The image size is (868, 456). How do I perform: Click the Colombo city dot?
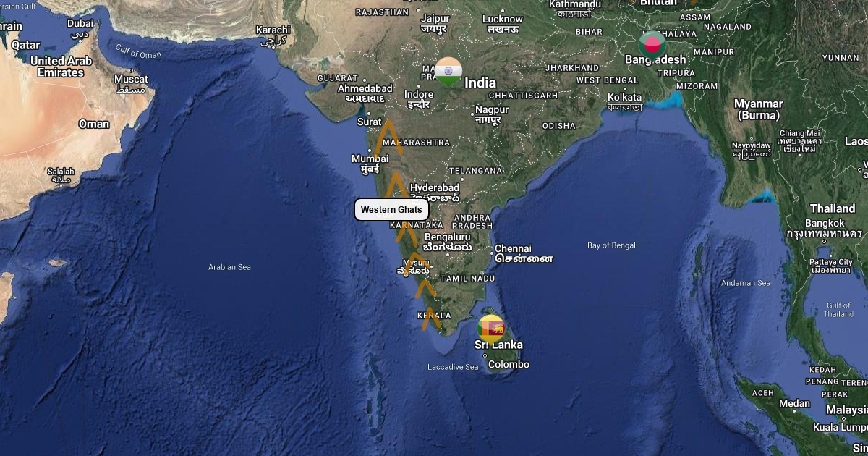(485, 355)
